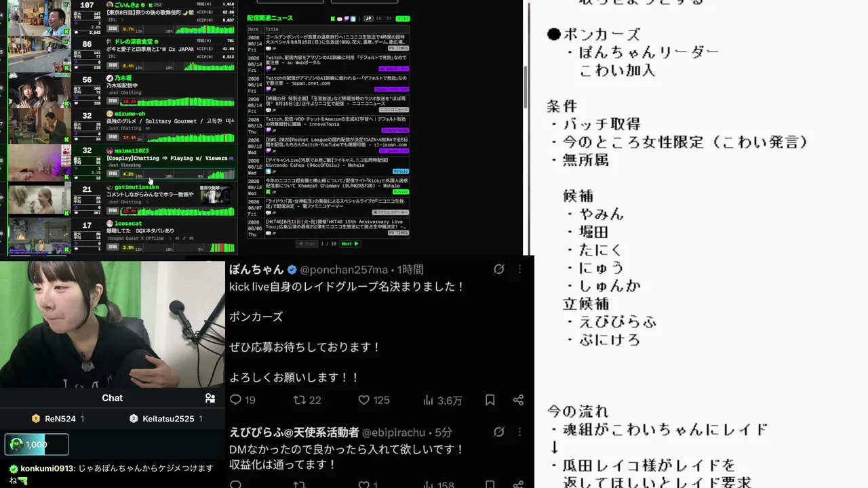Open 詳細 for mizumo-ch stream
The width and height of the screenshot is (868, 488).
113,137
